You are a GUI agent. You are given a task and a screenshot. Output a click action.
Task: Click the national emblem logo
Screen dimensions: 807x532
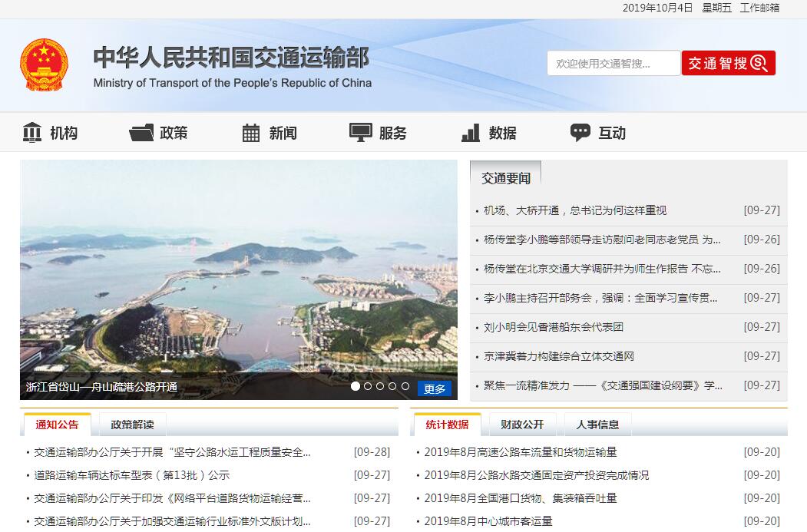coord(44,65)
